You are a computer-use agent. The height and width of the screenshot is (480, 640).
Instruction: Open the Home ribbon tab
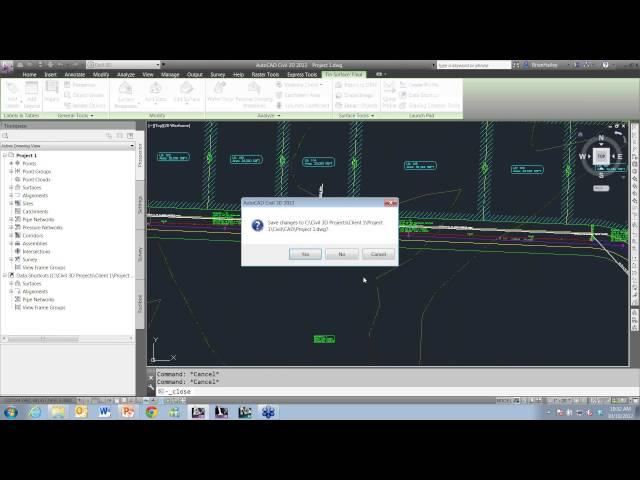click(29, 74)
